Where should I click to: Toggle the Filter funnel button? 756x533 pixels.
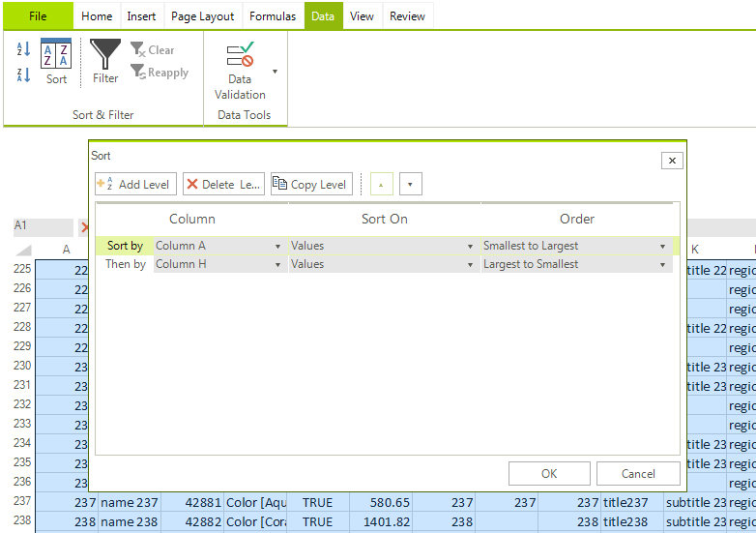click(105, 62)
